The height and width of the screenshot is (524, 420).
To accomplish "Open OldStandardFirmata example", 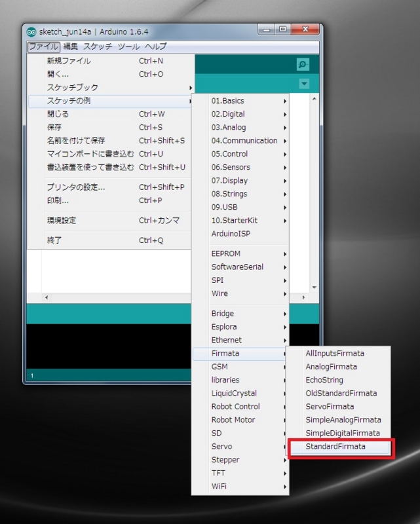I will 338,394.
